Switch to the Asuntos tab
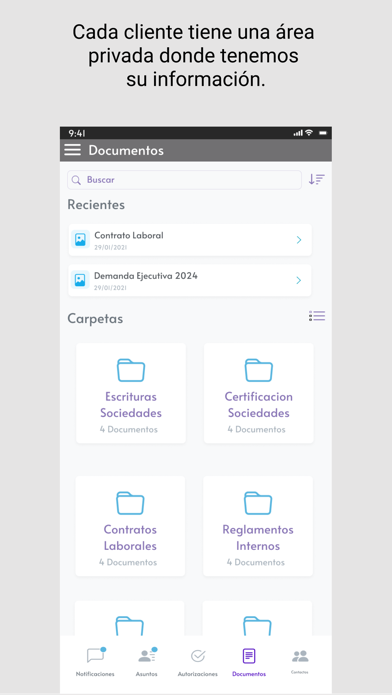 coord(147,662)
